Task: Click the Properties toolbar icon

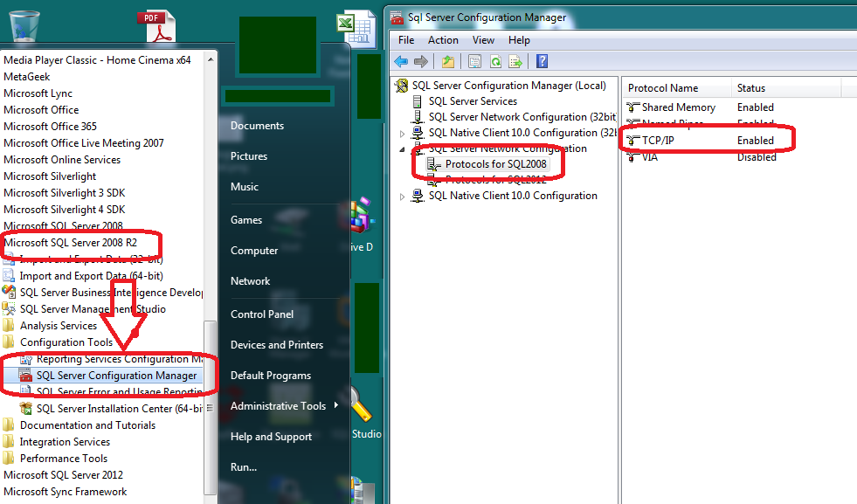Action: click(474, 62)
